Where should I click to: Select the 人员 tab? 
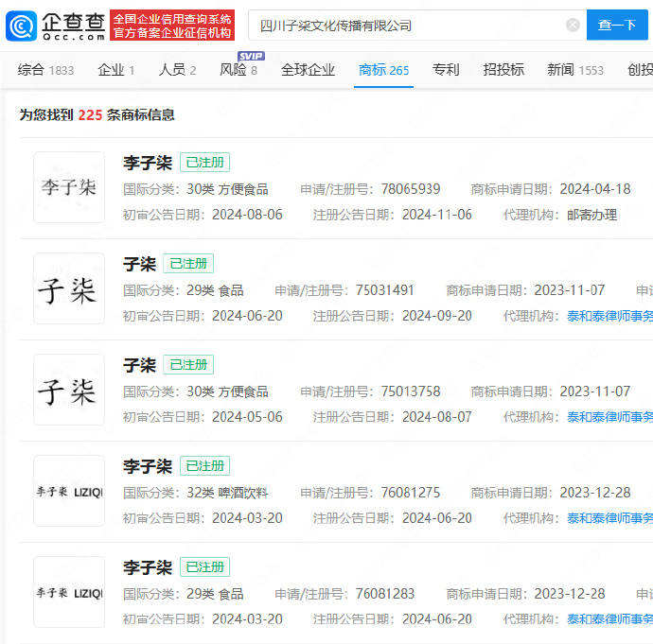click(177, 70)
